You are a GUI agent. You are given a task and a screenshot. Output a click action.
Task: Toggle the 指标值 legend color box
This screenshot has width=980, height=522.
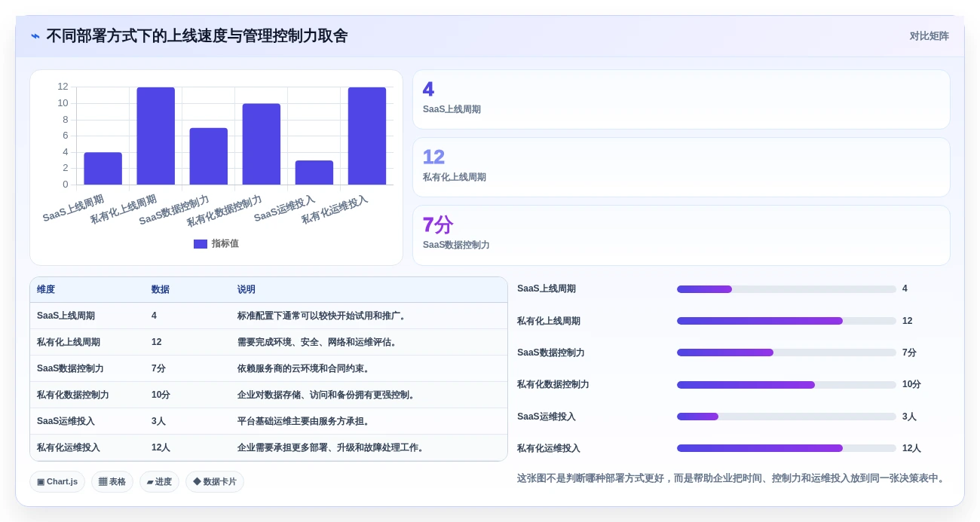[x=200, y=244]
